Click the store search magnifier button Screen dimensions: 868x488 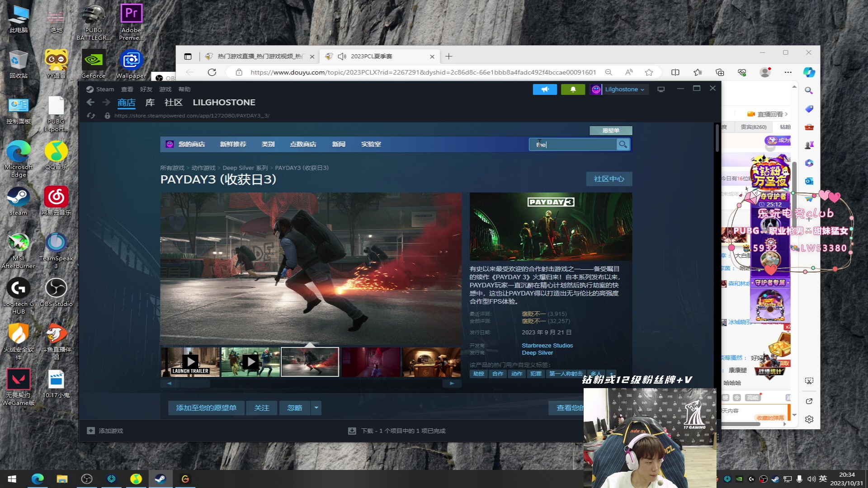point(623,144)
